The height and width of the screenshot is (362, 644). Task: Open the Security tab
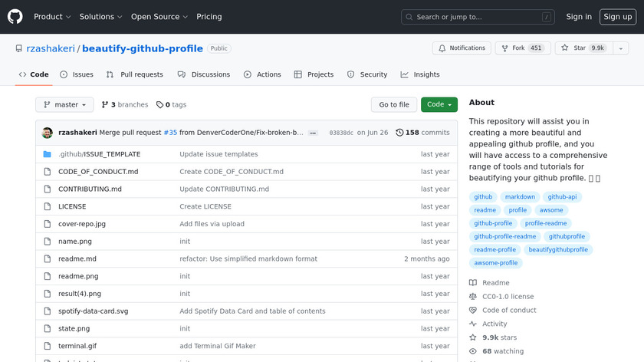(x=367, y=74)
